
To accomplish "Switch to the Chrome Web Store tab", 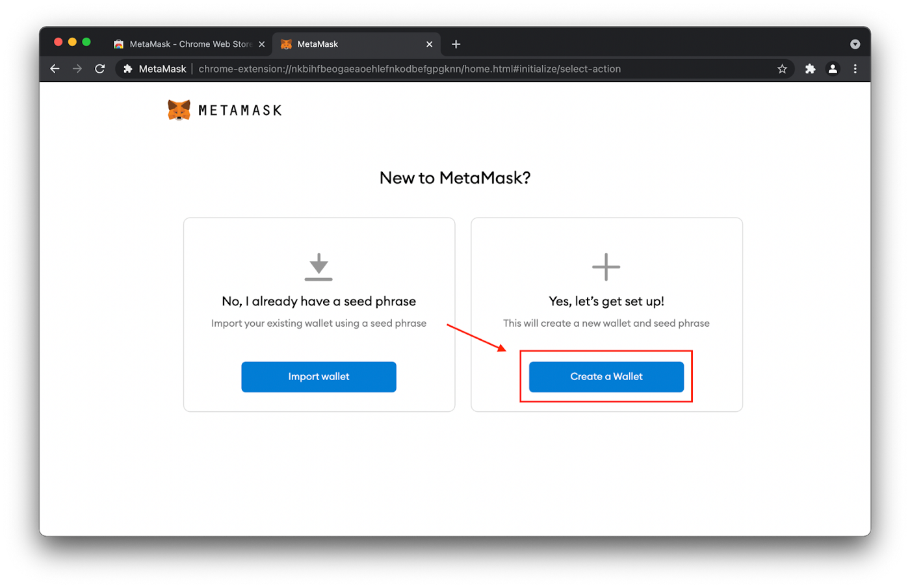I will pyautogui.click(x=185, y=44).
